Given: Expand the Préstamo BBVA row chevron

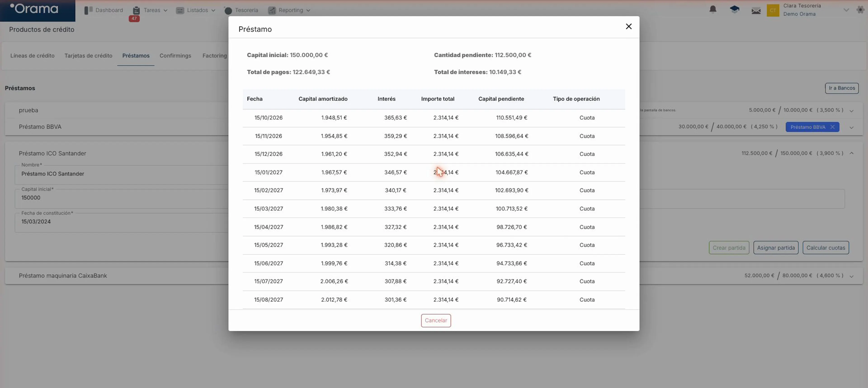Looking at the screenshot, I should coord(851,127).
